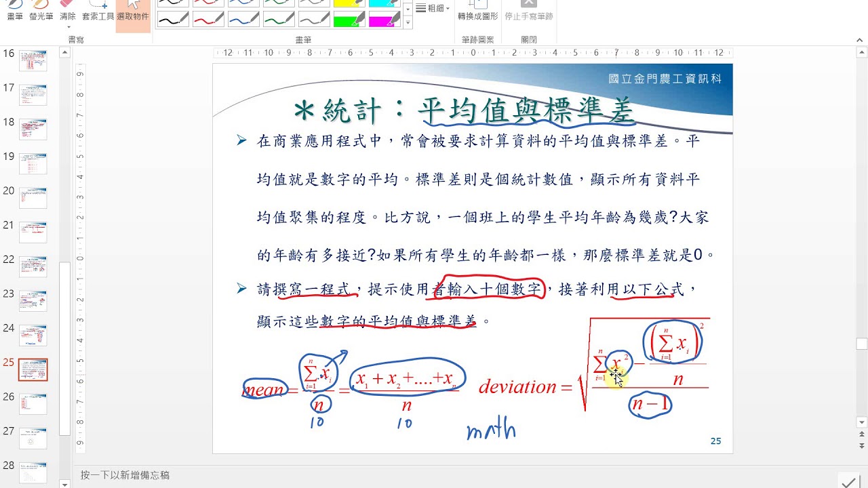The width and height of the screenshot is (868, 488).
Task: Click the thumbnail pane scrollbar thumb
Action: point(64,349)
